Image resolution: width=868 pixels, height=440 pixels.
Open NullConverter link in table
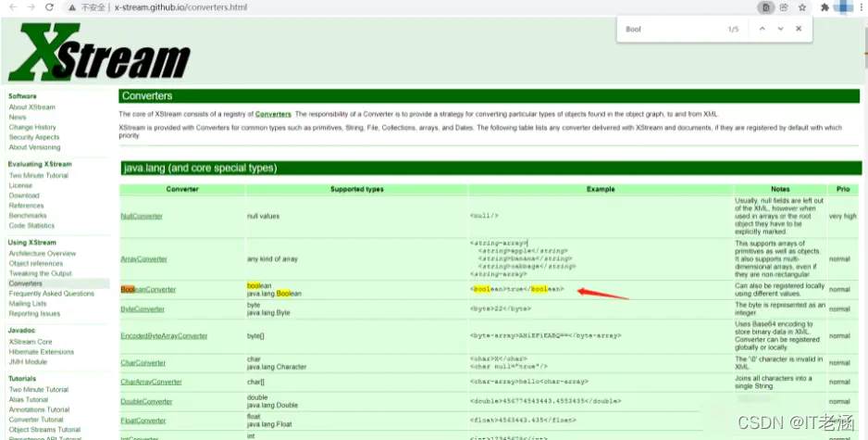click(x=142, y=216)
